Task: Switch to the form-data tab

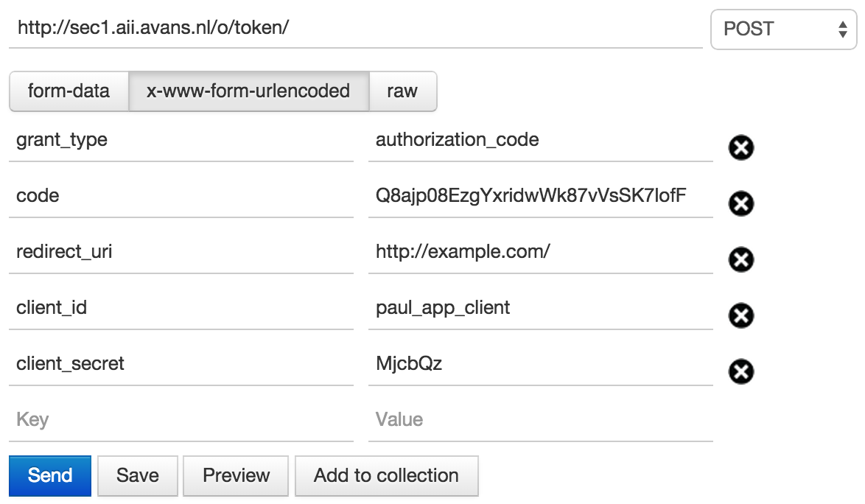Action: pyautogui.click(x=69, y=91)
